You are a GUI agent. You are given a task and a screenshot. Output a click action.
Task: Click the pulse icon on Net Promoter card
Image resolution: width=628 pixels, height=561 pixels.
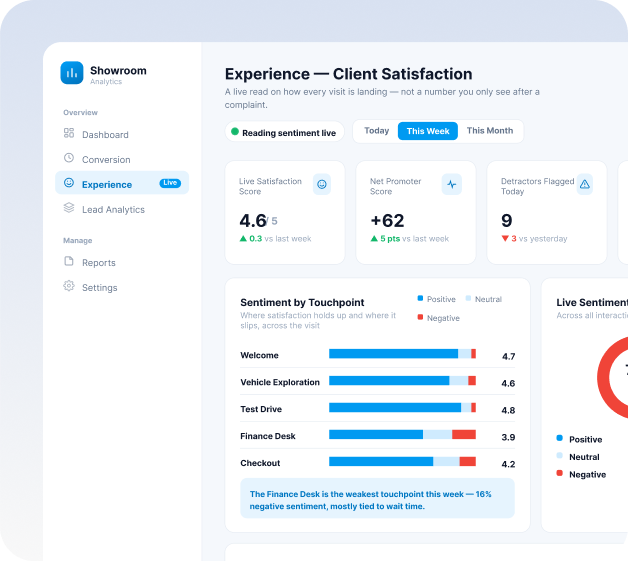[451, 184]
